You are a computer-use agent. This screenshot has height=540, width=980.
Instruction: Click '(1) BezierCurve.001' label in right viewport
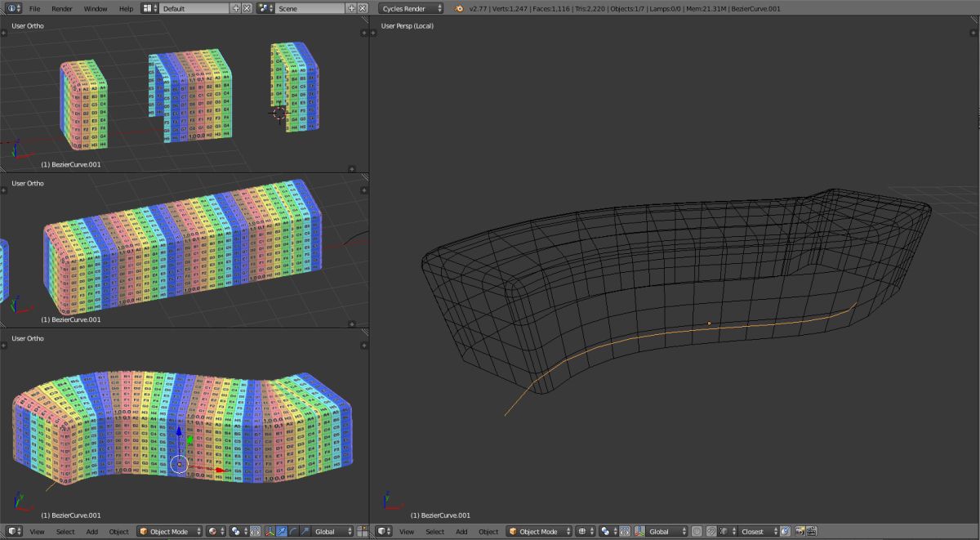coord(440,515)
